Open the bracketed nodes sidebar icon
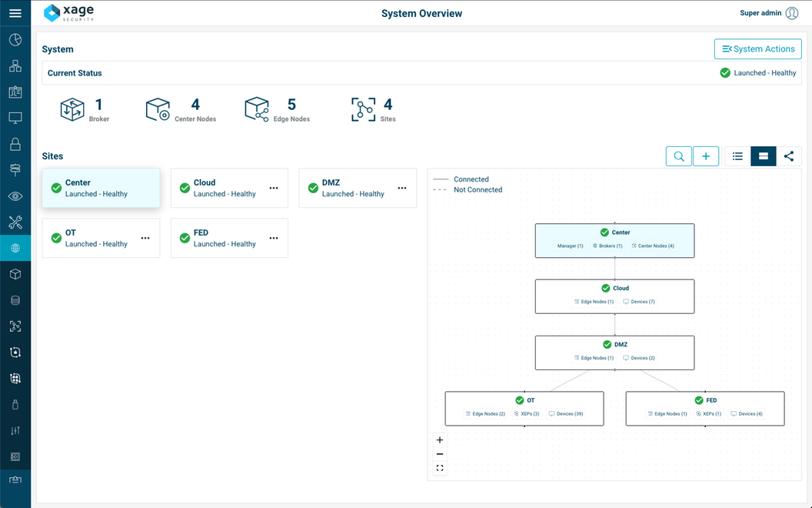Image resolution: width=812 pixels, height=508 pixels. coord(15,326)
